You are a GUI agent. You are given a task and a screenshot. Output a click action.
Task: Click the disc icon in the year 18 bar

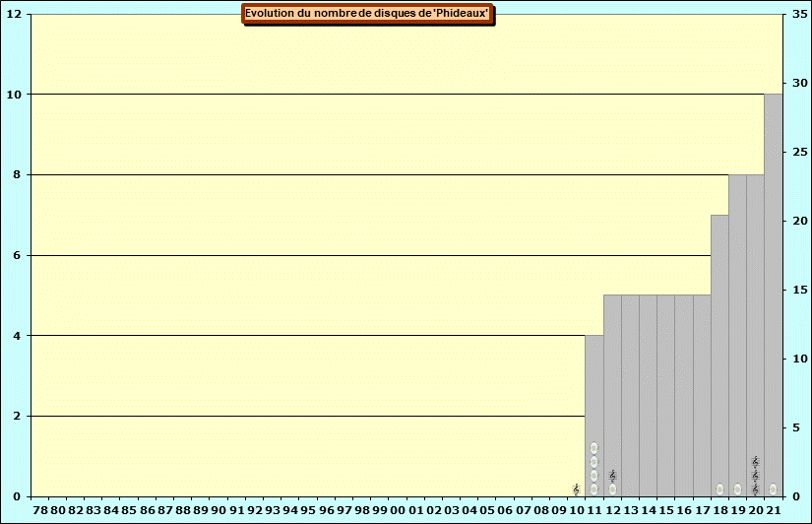[x=719, y=490]
